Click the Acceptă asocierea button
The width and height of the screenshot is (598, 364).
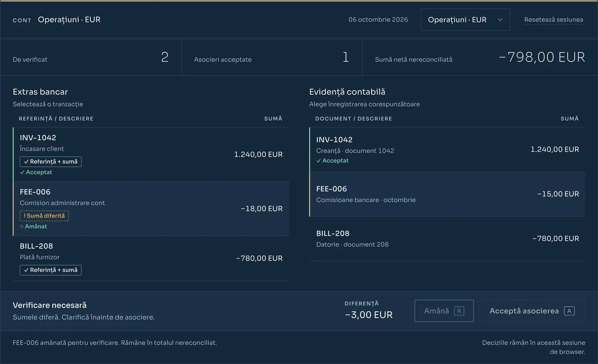(532, 311)
